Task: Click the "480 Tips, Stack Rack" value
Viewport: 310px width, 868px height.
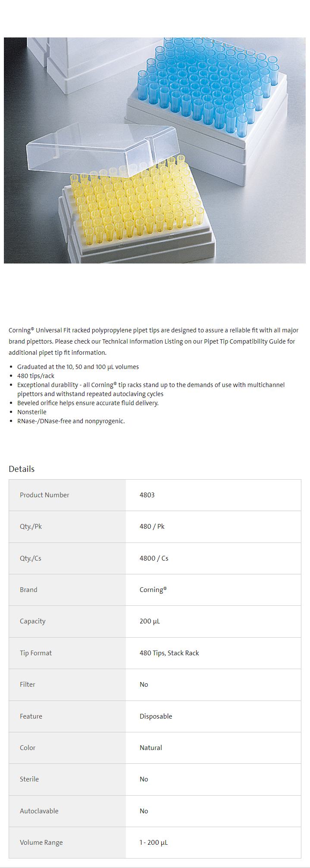Action: coord(169,653)
